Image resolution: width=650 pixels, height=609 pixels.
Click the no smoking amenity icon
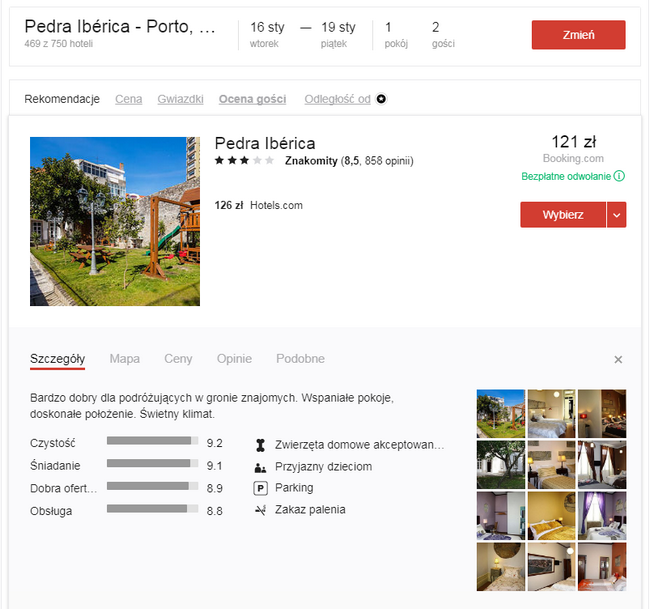261,510
